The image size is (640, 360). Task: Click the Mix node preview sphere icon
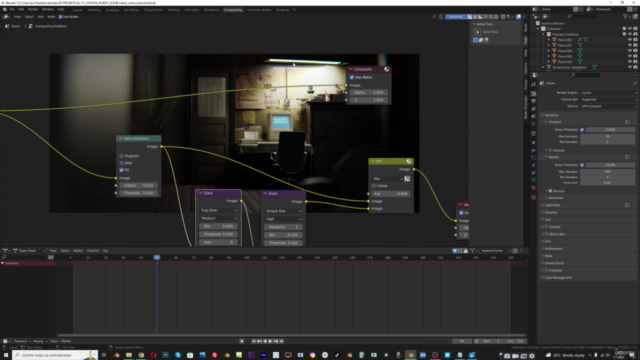pyautogui.click(x=409, y=161)
